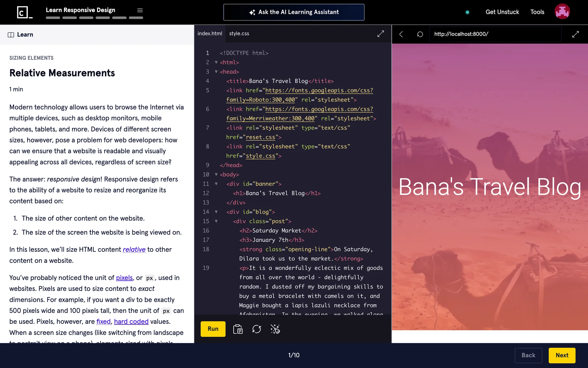
Task: Switch to the style.css tab
Action: point(239,33)
